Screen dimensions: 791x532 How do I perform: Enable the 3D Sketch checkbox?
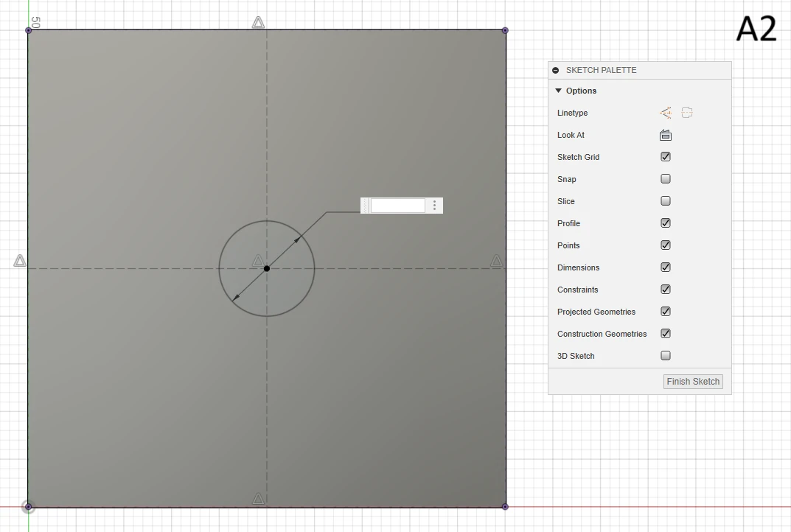[666, 355]
